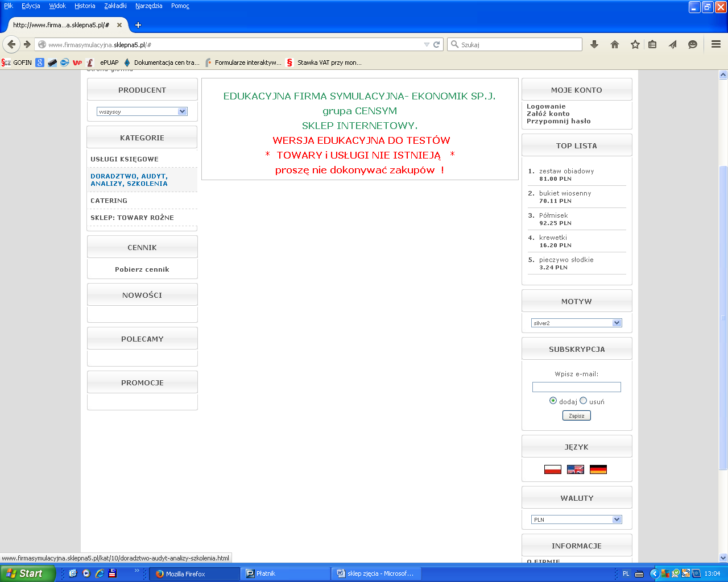Click the Logowanie link
Image resolution: width=728 pixels, height=582 pixels.
(x=546, y=106)
